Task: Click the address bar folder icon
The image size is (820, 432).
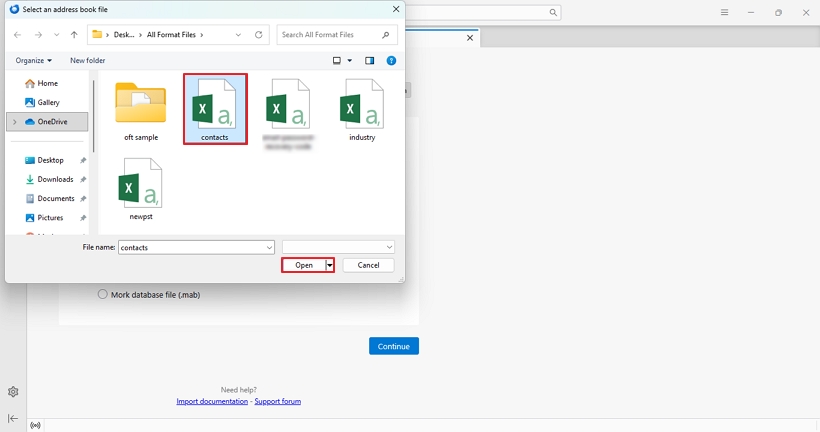Action: pos(97,35)
